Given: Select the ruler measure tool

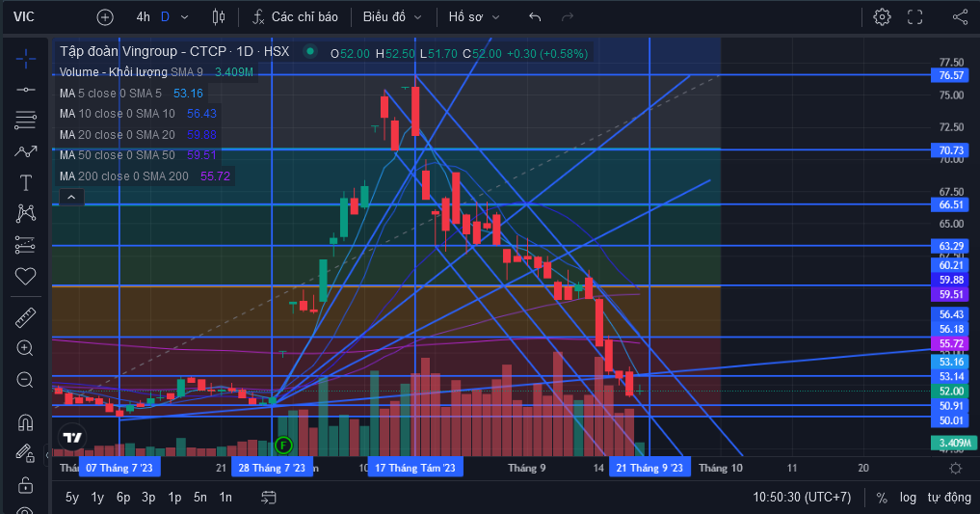Looking at the screenshot, I should [26, 317].
